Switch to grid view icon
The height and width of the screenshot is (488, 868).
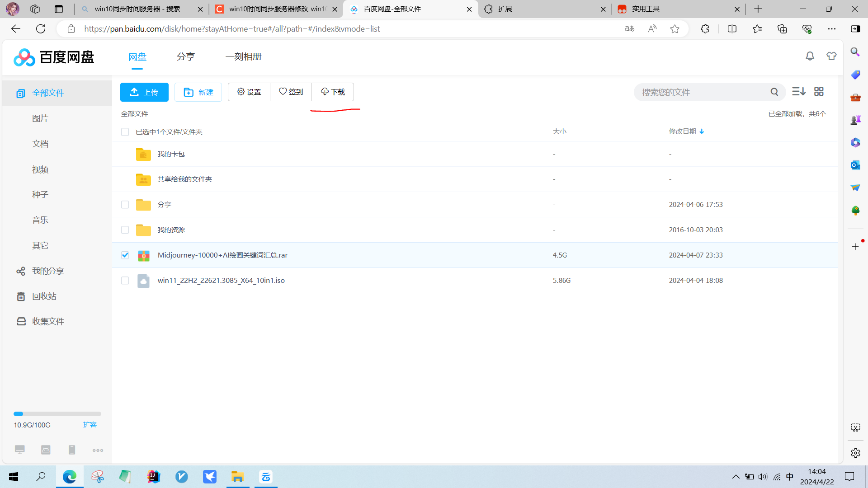click(819, 92)
